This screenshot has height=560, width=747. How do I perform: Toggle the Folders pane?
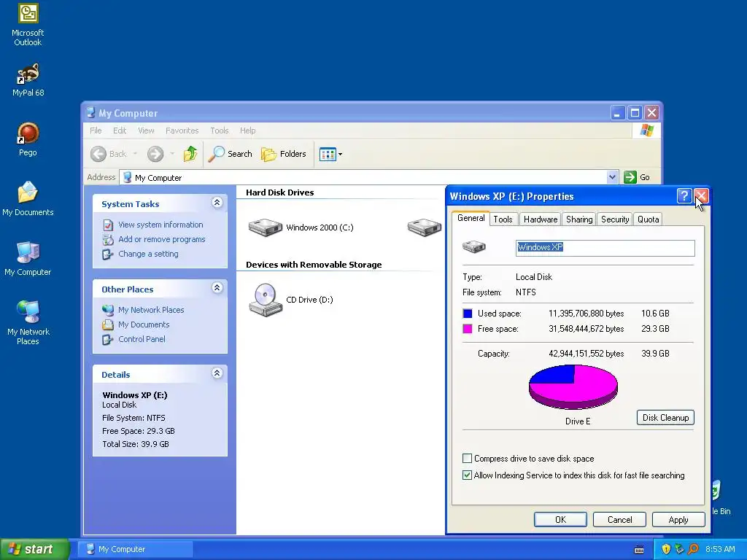(x=284, y=154)
